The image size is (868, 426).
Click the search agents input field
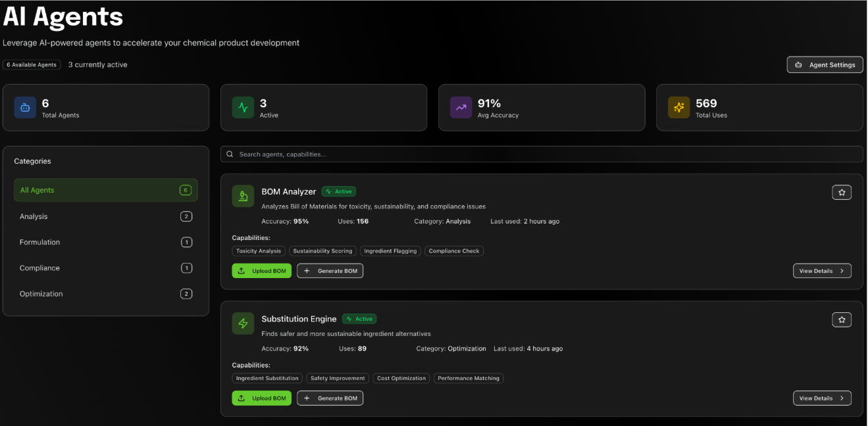point(461,154)
